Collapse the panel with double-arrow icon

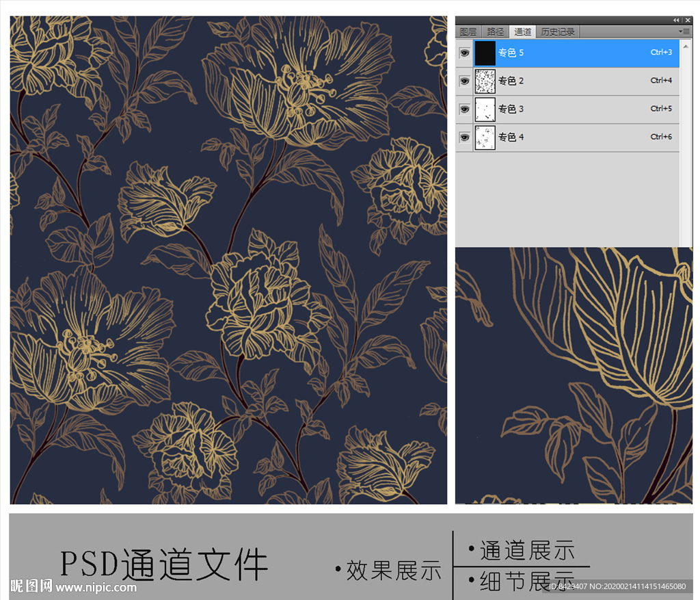tap(676, 20)
